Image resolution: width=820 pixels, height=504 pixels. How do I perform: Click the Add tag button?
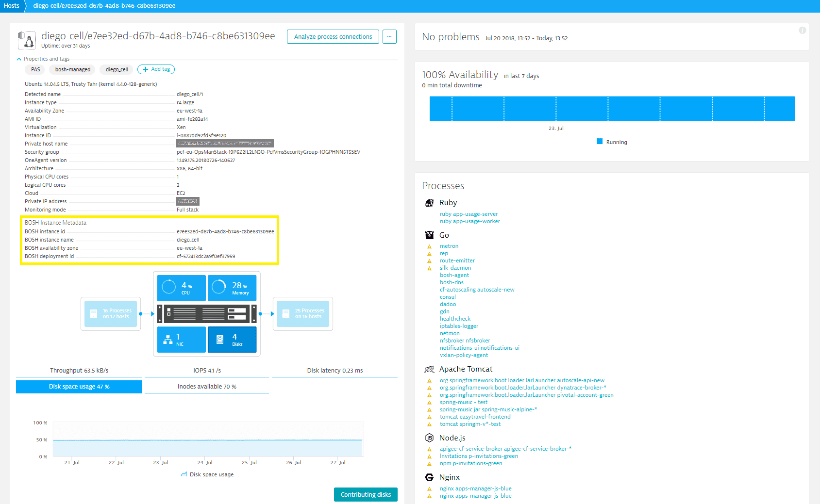[x=156, y=69]
